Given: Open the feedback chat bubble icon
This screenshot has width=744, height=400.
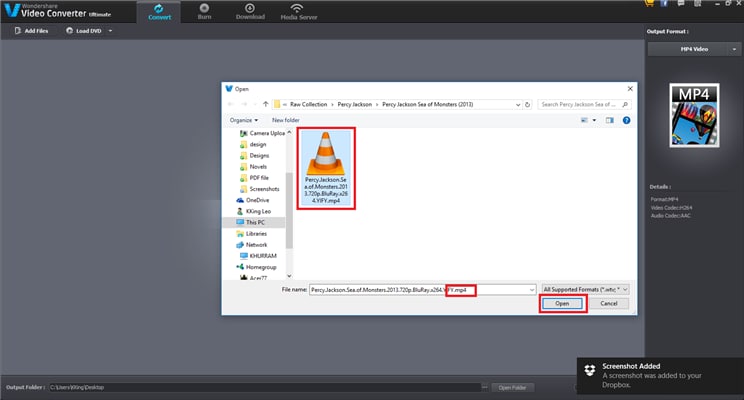Looking at the screenshot, I should (x=681, y=3).
